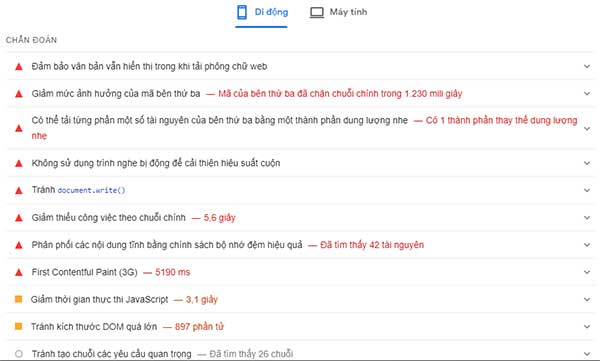Click red warning triangle beside web font audit
The width and height of the screenshot is (600, 361).
tap(18, 67)
